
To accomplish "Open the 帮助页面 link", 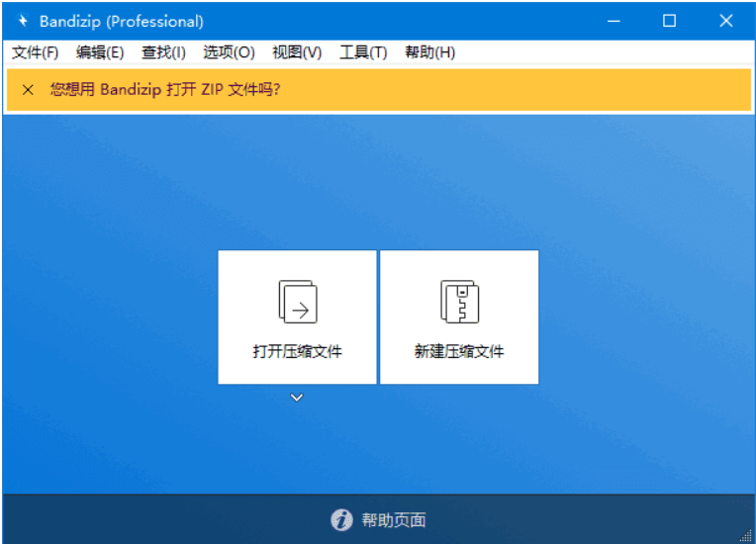I will [x=394, y=520].
